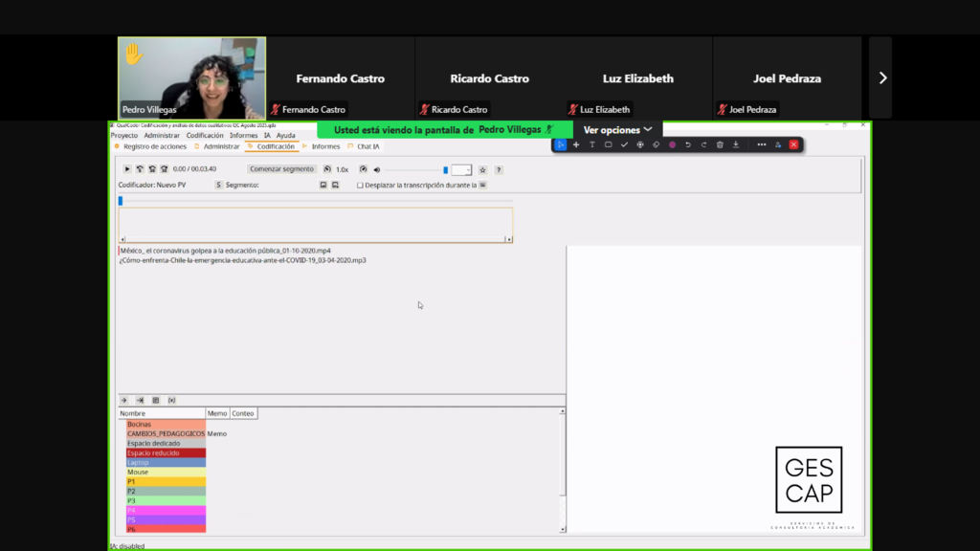Select the rectangle draw annotation tool
The width and height of the screenshot is (980, 551).
pyautogui.click(x=608, y=144)
